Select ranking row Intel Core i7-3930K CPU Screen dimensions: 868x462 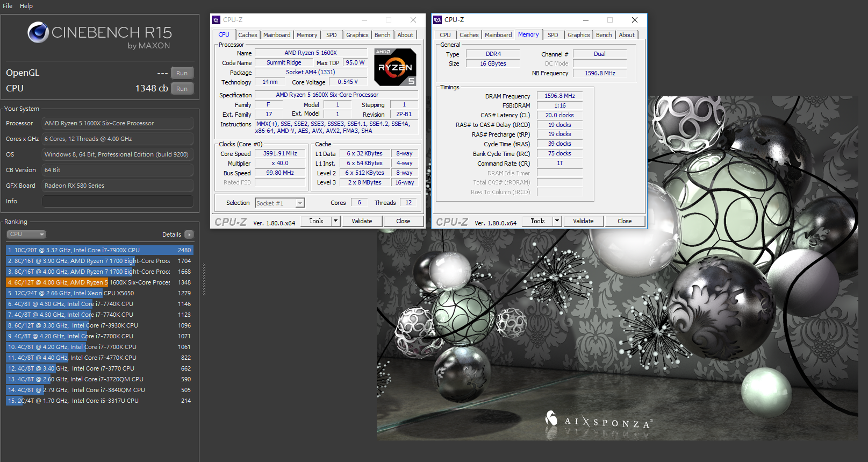click(99, 325)
